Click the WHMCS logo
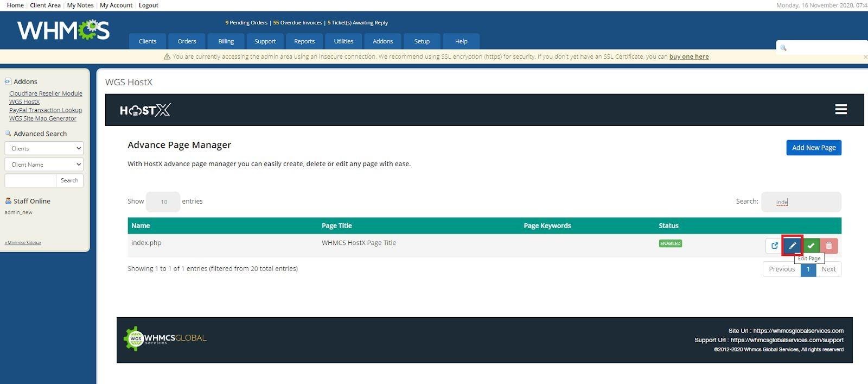Image resolution: width=868 pixels, height=384 pixels. 63,30
